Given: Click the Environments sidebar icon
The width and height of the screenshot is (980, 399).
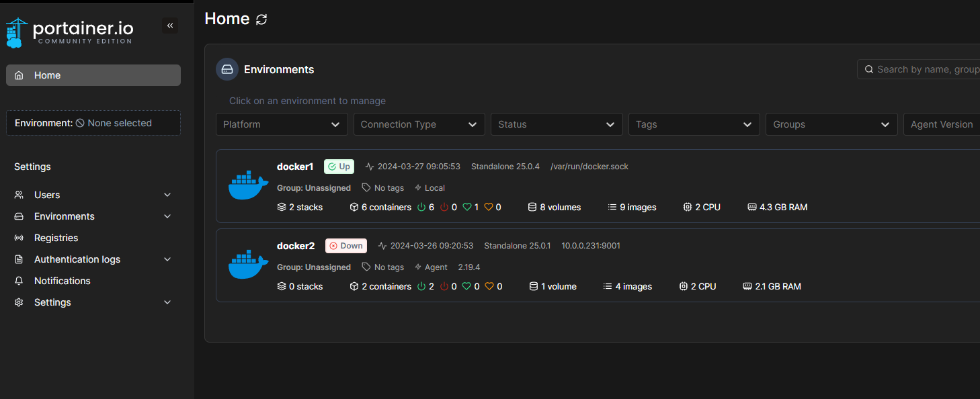Looking at the screenshot, I should (19, 216).
